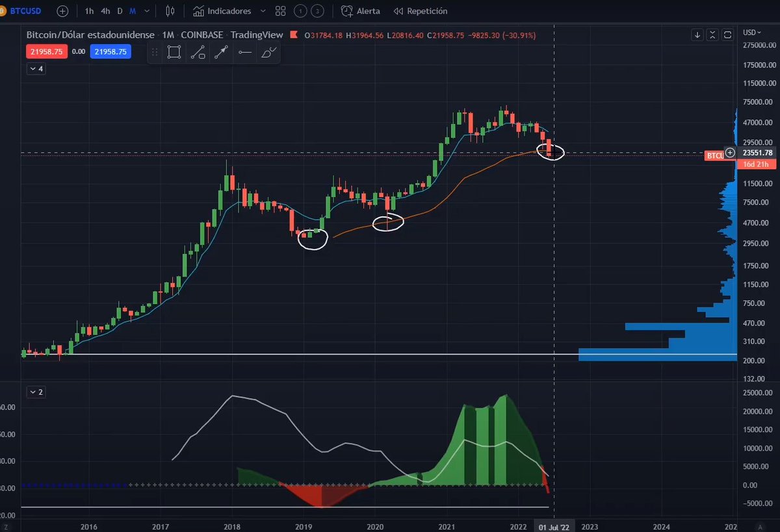Select the path line tool

(x=198, y=53)
